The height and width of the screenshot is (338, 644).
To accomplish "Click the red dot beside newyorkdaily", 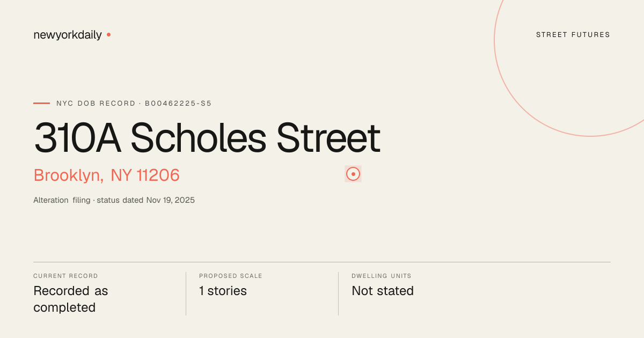I will click(x=108, y=35).
